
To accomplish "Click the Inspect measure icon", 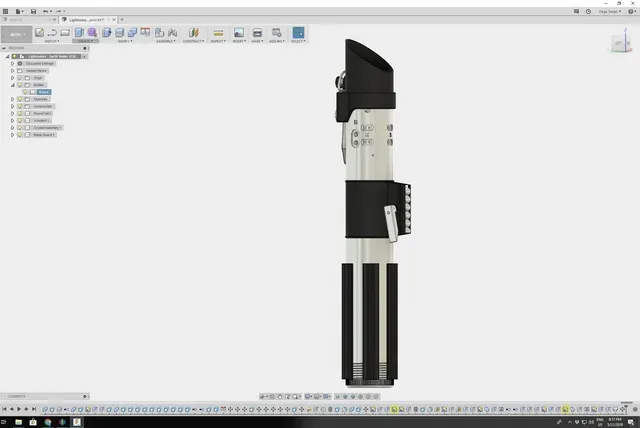I will [218, 33].
